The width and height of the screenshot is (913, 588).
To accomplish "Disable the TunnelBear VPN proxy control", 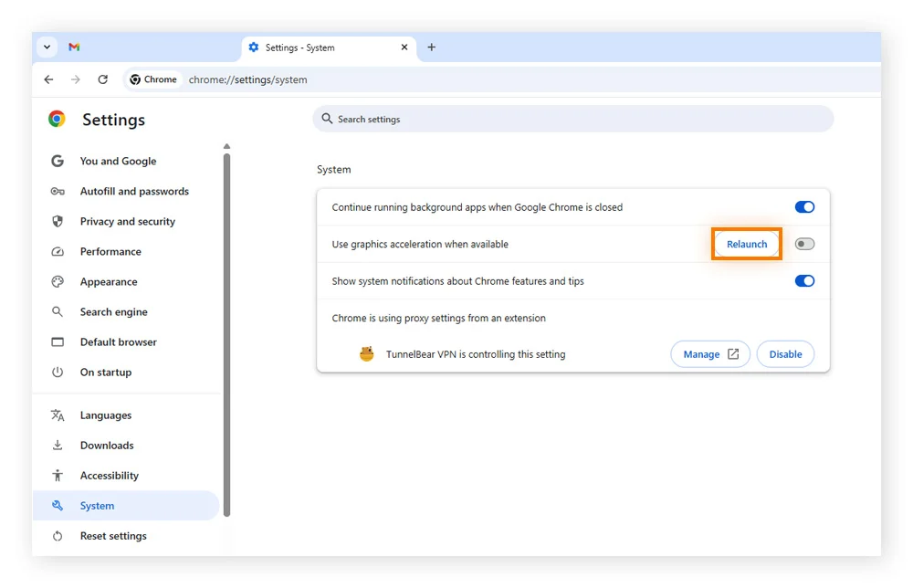I will pos(785,354).
